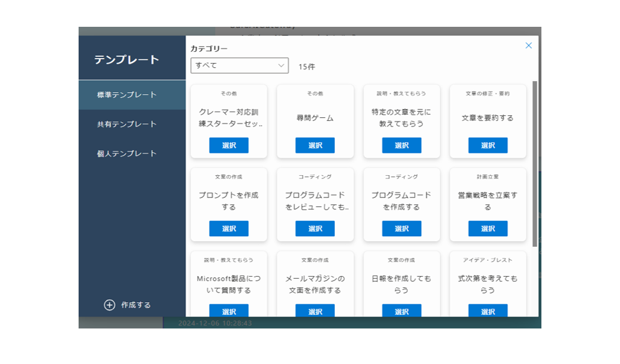Open the 共有テンプレート tab

(x=127, y=124)
